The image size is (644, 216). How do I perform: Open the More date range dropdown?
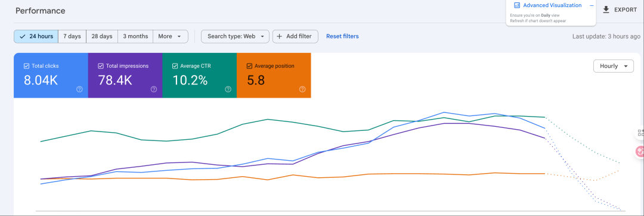coord(171,36)
